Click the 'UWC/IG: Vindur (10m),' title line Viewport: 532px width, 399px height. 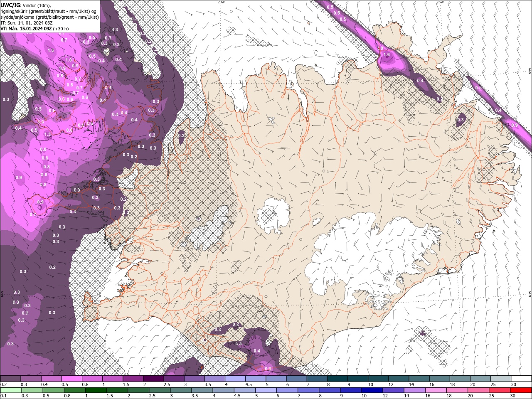pos(27,5)
